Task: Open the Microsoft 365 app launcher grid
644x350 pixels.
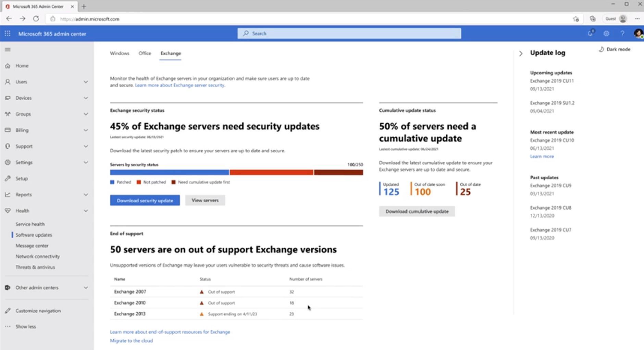Action: click(x=7, y=33)
